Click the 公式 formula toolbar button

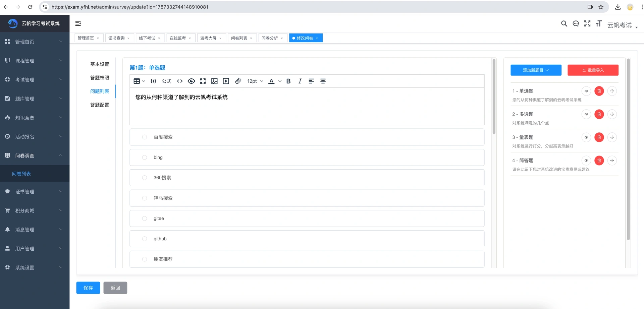[166, 81]
